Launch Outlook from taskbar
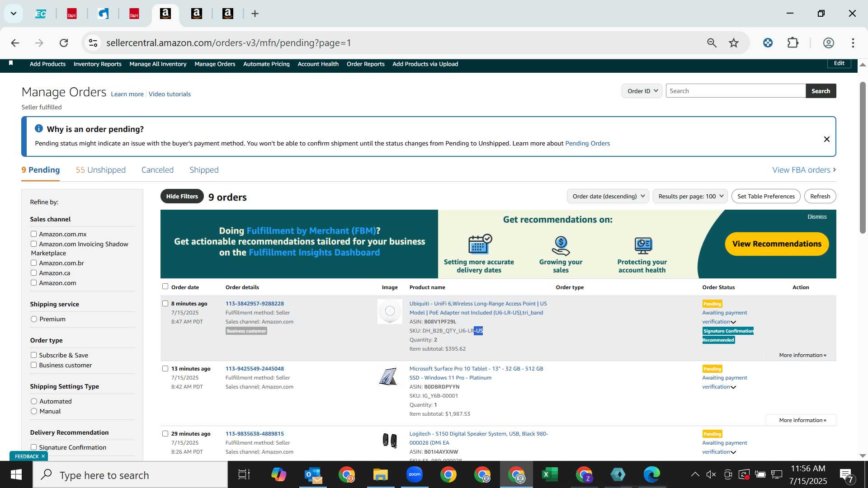Screen dimensions: 868x488 (x=313, y=474)
